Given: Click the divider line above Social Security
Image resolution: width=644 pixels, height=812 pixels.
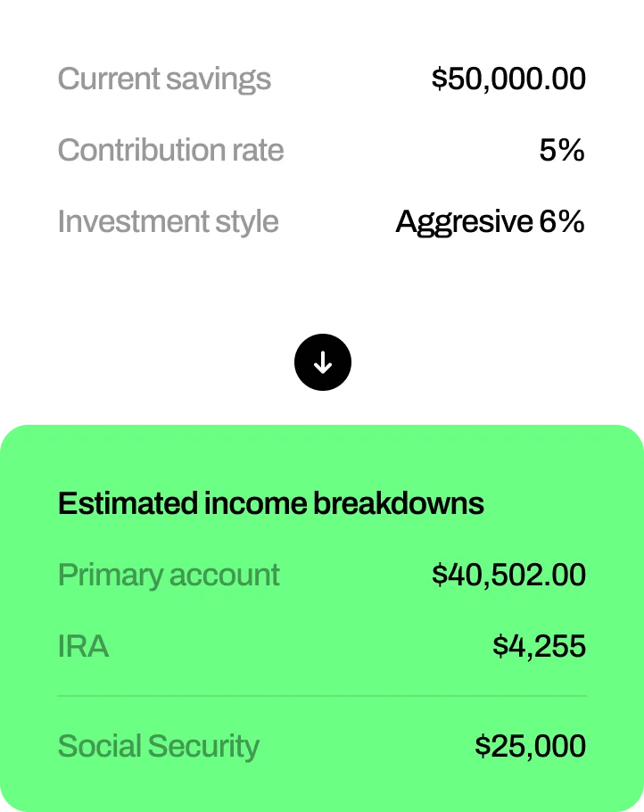Looking at the screenshot, I should tap(322, 696).
